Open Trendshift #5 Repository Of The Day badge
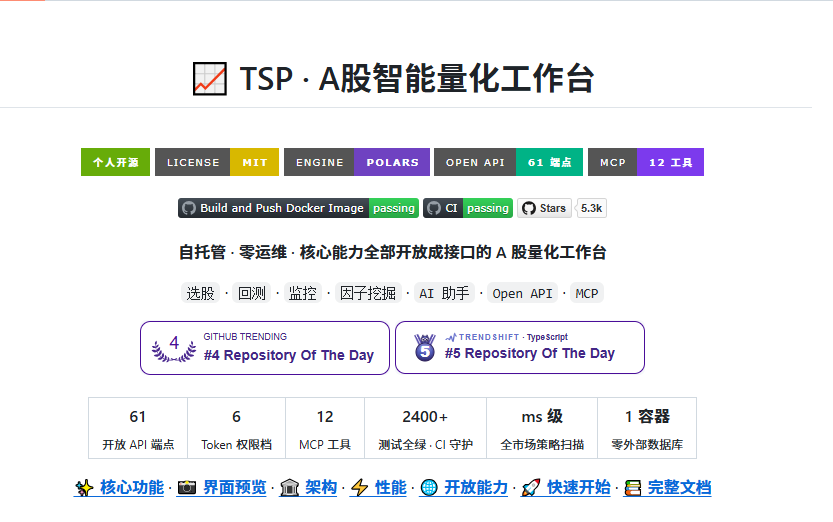Image resolution: width=833 pixels, height=522 pixels. pyautogui.click(x=520, y=347)
